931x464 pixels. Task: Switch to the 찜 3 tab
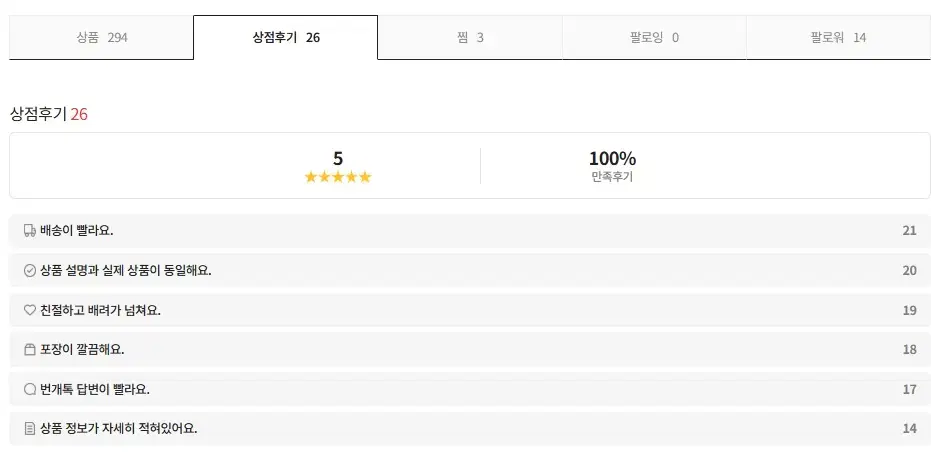470,38
